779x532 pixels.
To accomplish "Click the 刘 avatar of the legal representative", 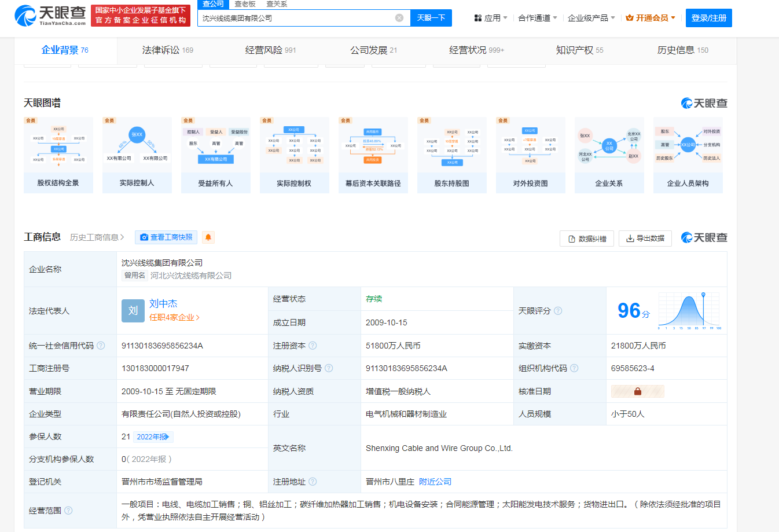I will (133, 311).
